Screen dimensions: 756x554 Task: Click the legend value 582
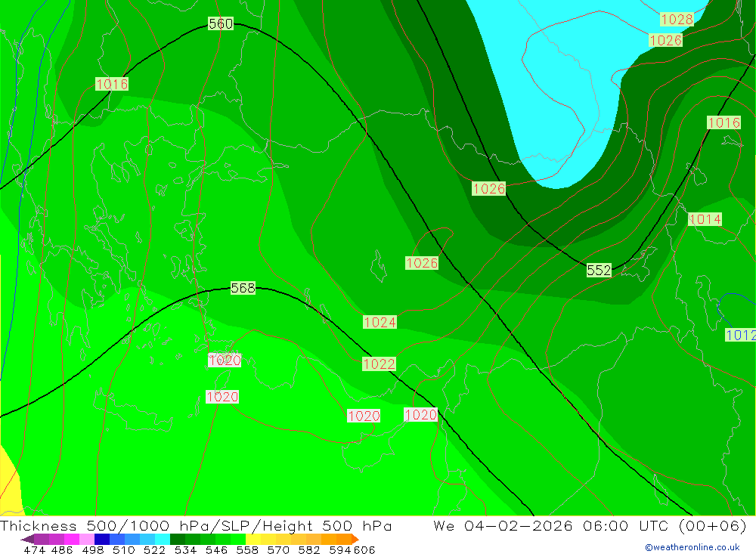tap(309, 549)
